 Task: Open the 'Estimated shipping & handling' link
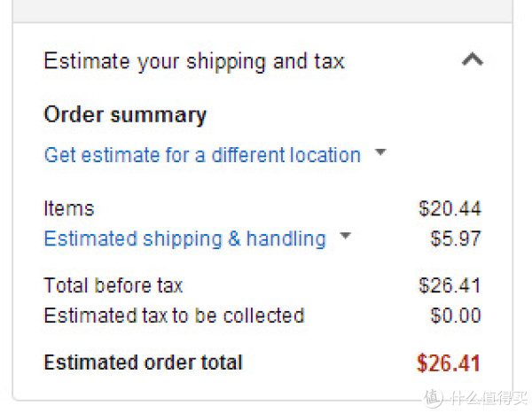[185, 238]
